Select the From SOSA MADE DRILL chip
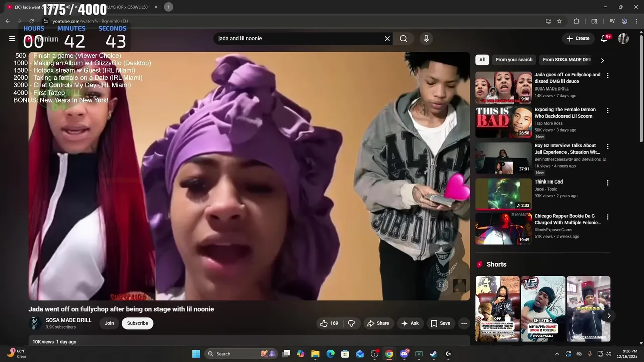Image resolution: width=644 pixels, height=362 pixels. pyautogui.click(x=568, y=60)
